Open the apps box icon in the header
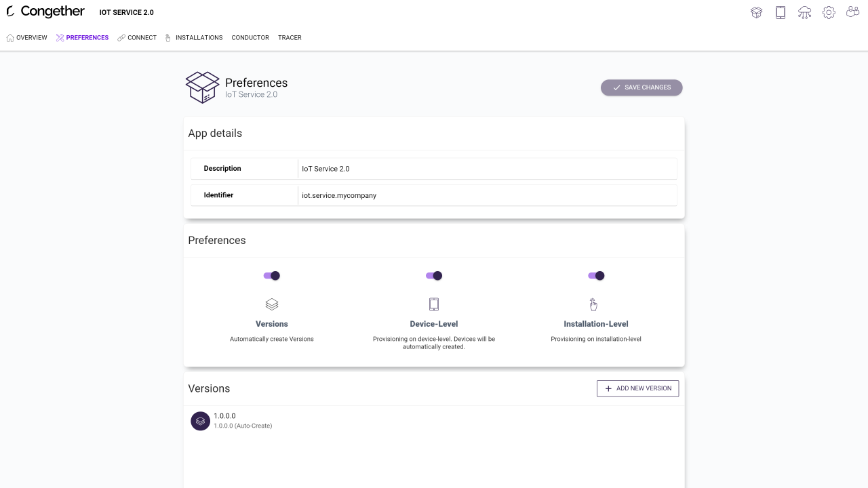Image resolution: width=868 pixels, height=488 pixels. tap(757, 12)
